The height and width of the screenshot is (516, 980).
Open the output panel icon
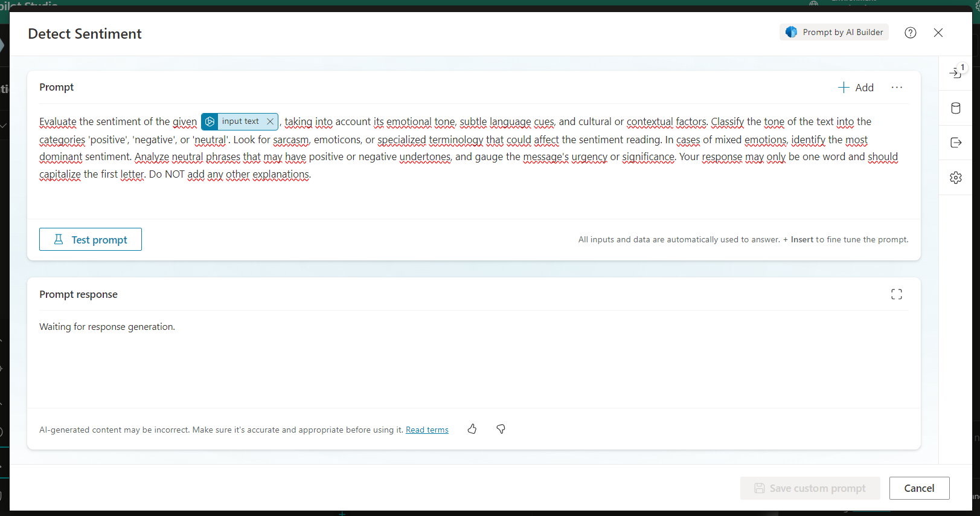coord(956,143)
